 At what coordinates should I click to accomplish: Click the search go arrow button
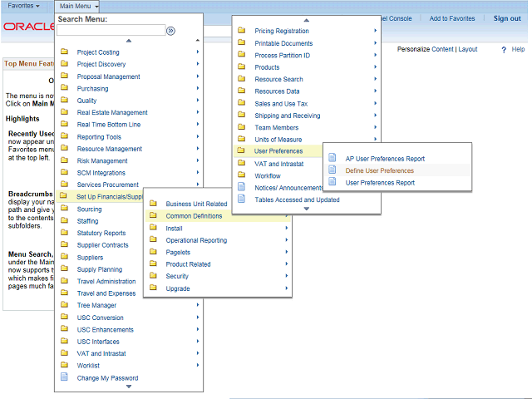tap(170, 31)
